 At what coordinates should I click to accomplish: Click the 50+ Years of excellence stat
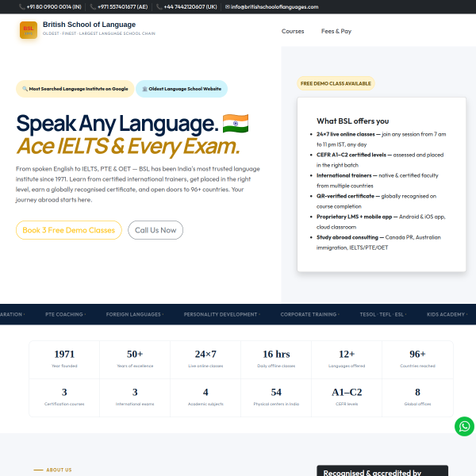pyautogui.click(x=135, y=359)
